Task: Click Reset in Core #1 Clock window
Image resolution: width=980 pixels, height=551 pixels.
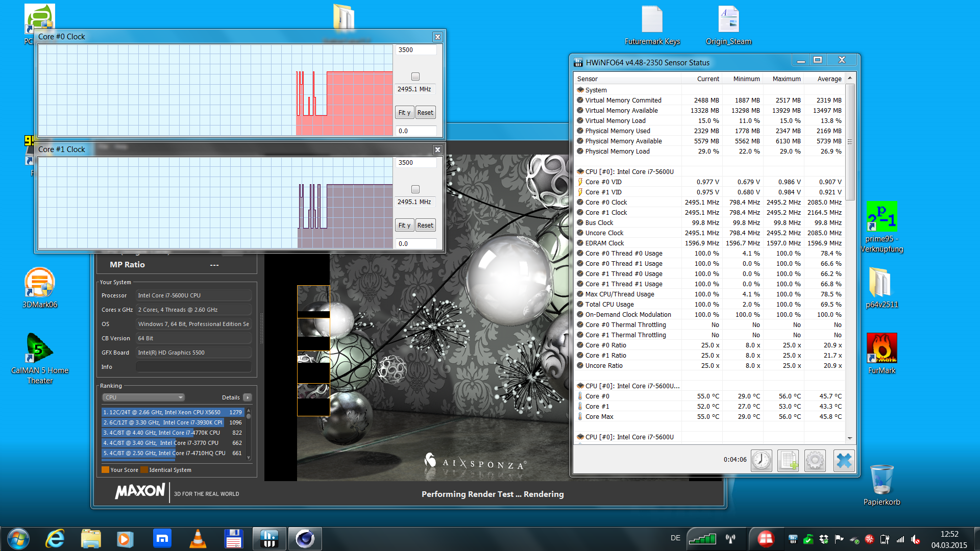Action: pos(425,226)
